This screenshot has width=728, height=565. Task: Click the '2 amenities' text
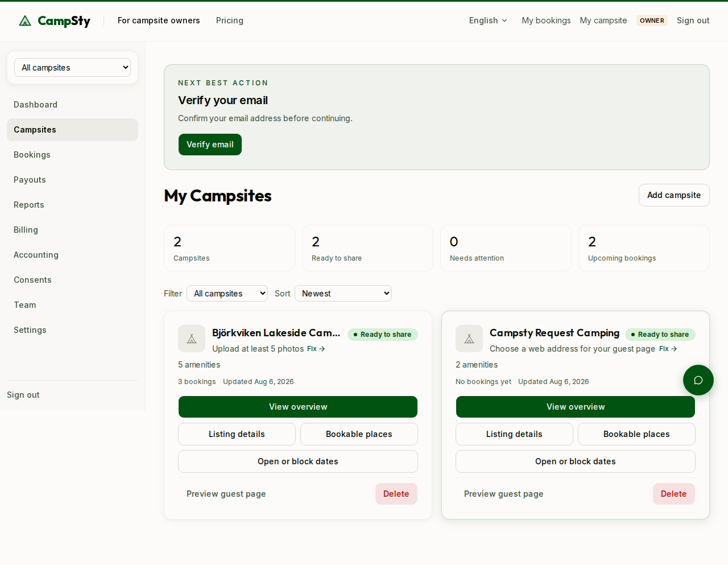[477, 365]
